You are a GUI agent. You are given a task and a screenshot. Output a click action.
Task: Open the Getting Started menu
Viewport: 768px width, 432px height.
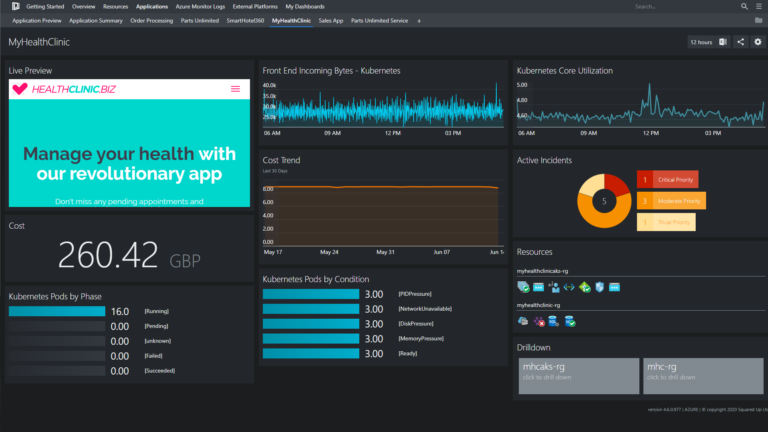(x=45, y=6)
